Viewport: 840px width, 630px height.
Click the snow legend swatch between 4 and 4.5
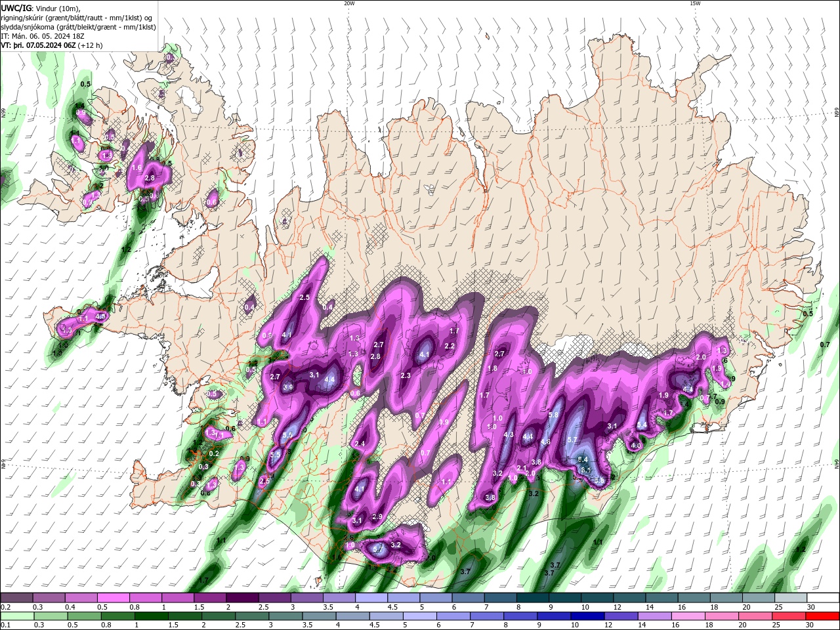point(371,597)
